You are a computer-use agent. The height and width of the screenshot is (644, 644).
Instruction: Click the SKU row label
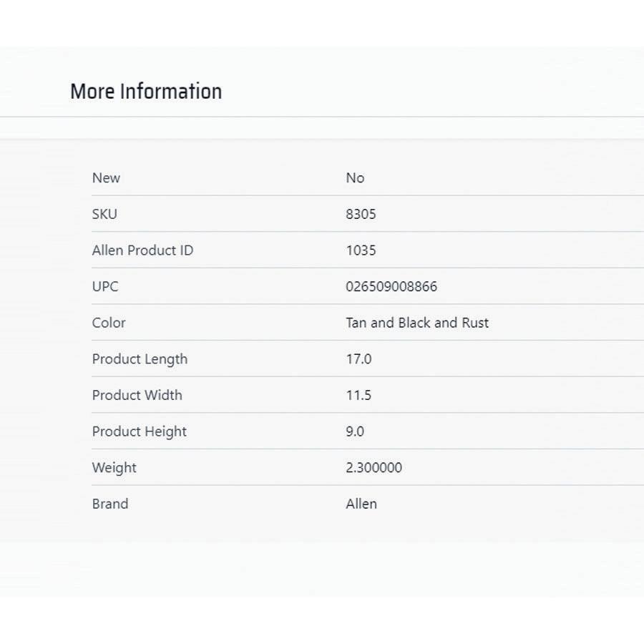pos(104,214)
